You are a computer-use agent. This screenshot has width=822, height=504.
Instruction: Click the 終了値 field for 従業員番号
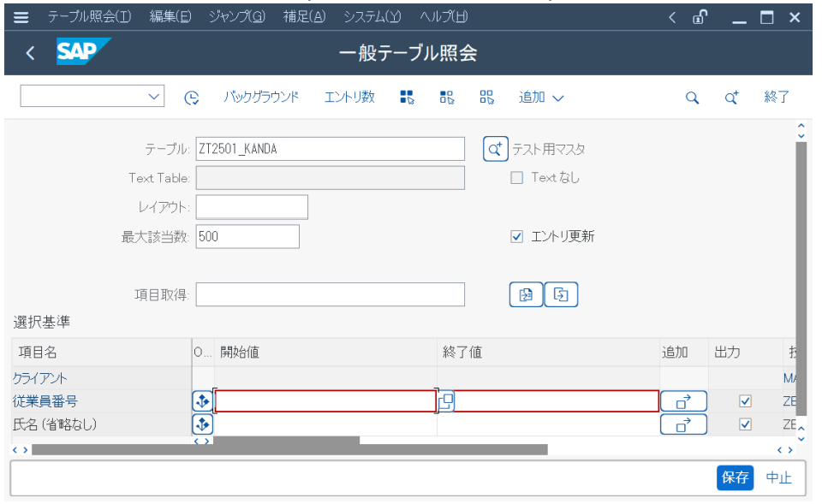[557, 402]
